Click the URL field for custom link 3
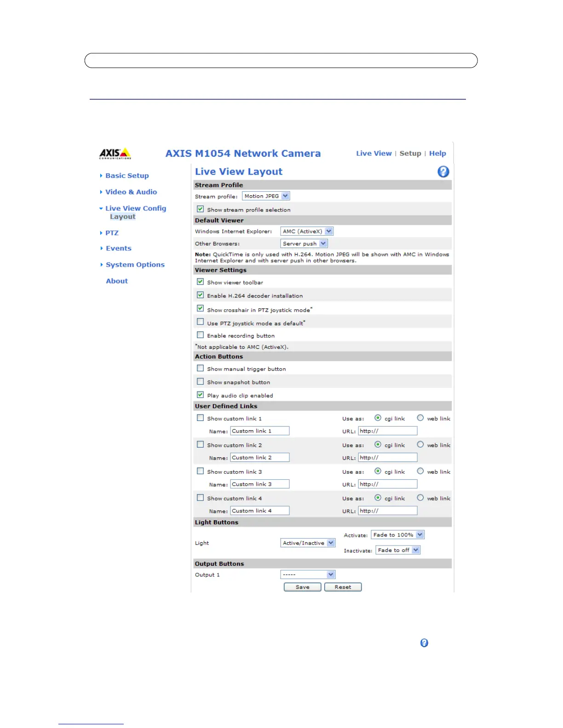 [x=388, y=484]
